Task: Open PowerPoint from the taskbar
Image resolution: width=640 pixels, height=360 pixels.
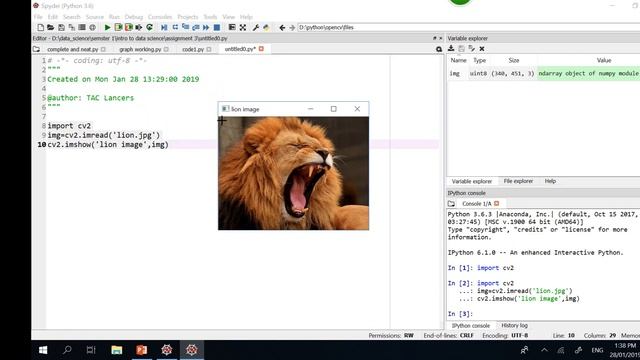Action: pyautogui.click(x=142, y=350)
